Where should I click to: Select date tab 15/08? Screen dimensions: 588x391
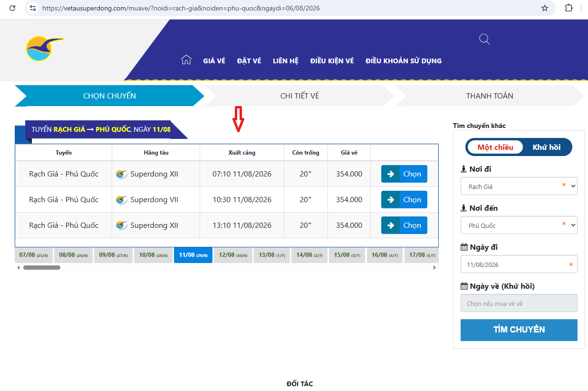click(x=347, y=255)
